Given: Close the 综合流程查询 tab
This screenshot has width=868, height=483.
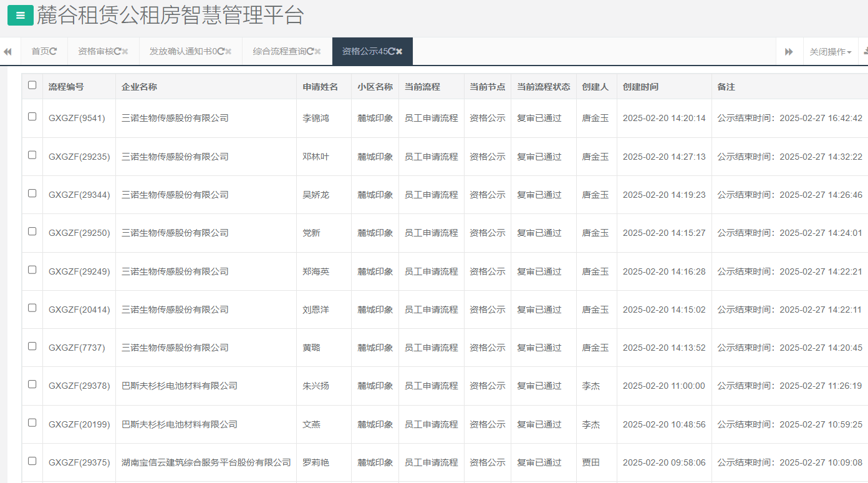Looking at the screenshot, I should 317,51.
